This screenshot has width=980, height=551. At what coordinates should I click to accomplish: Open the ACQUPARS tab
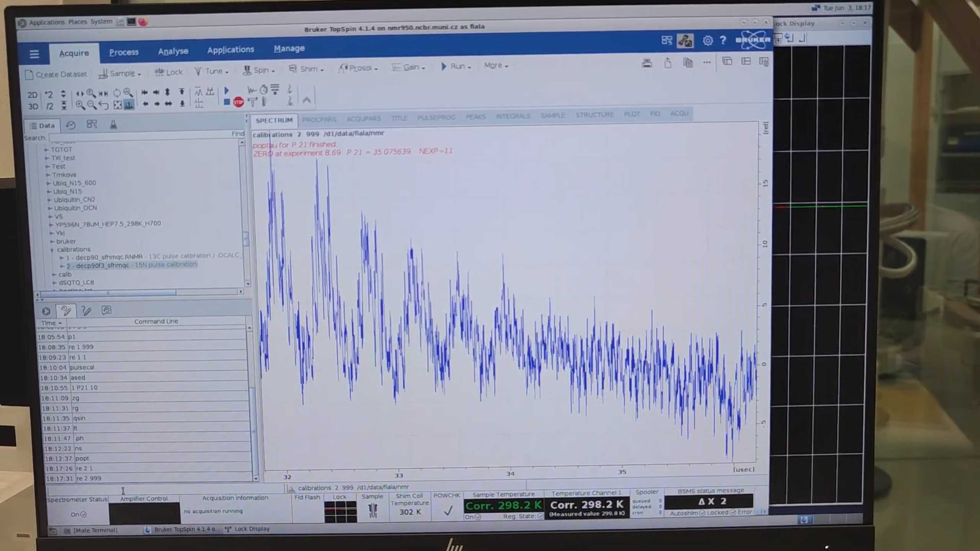tap(363, 119)
